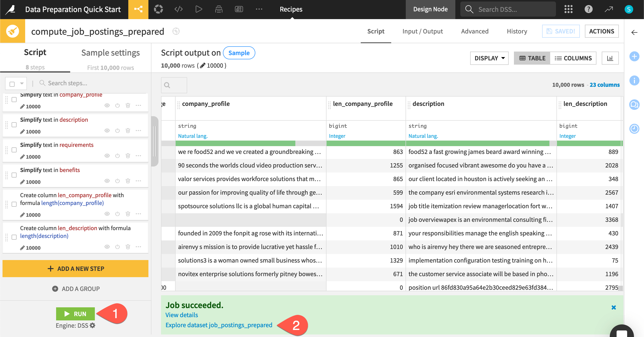Click ADD A NEW STEP button

pos(75,269)
